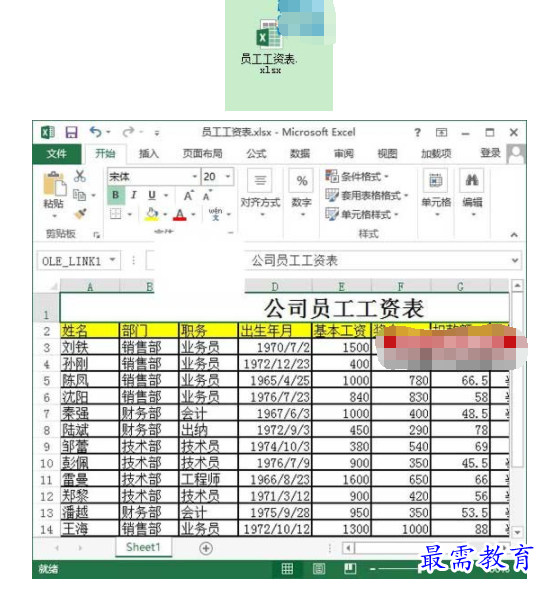Open the 剪贴板 dialog launcher
Image resolution: width=542 pixels, height=589 pixels.
[97, 235]
